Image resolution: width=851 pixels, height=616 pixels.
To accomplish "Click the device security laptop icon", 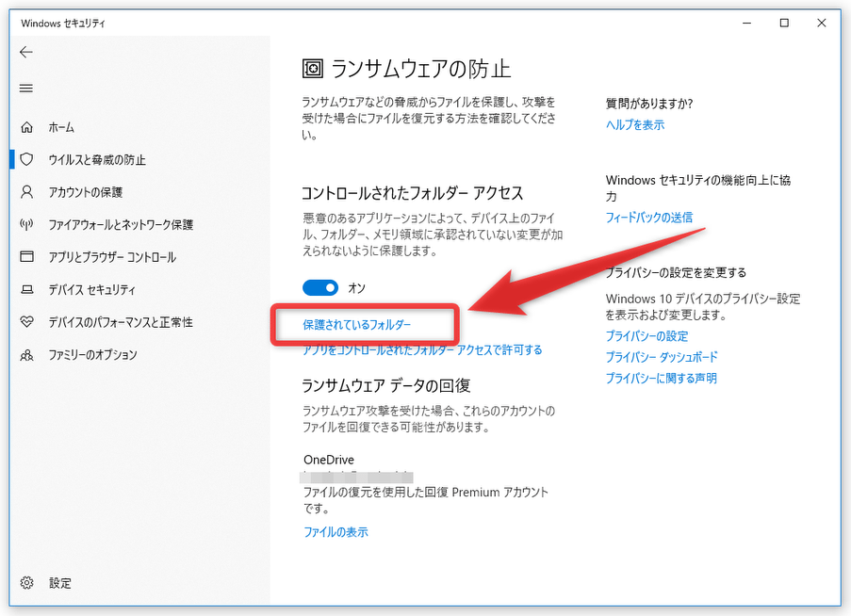I will pyautogui.click(x=26, y=289).
